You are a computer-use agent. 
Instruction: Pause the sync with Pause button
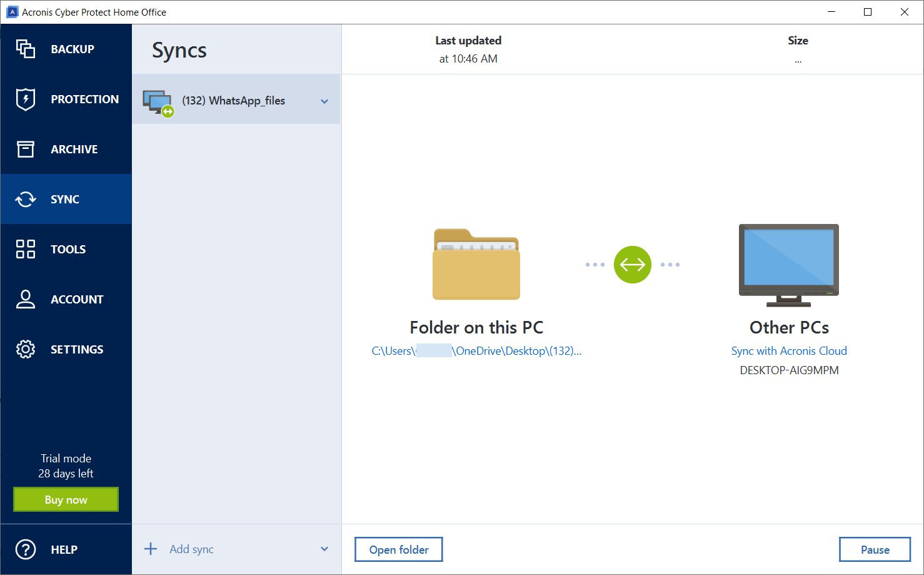[875, 549]
